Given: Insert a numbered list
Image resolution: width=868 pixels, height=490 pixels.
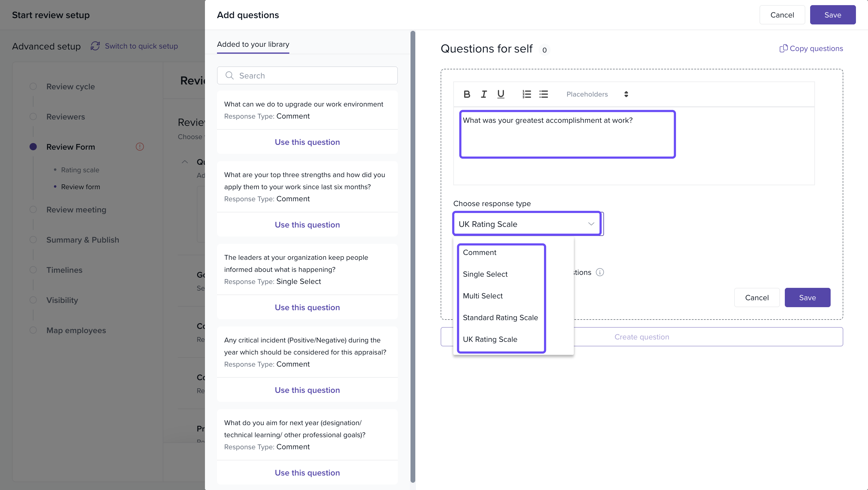Looking at the screenshot, I should coord(527,94).
